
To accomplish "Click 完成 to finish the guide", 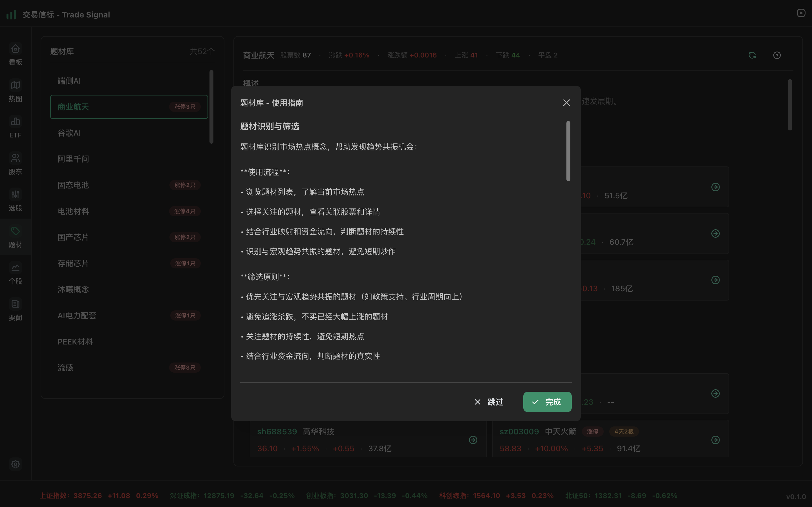I will (x=547, y=402).
